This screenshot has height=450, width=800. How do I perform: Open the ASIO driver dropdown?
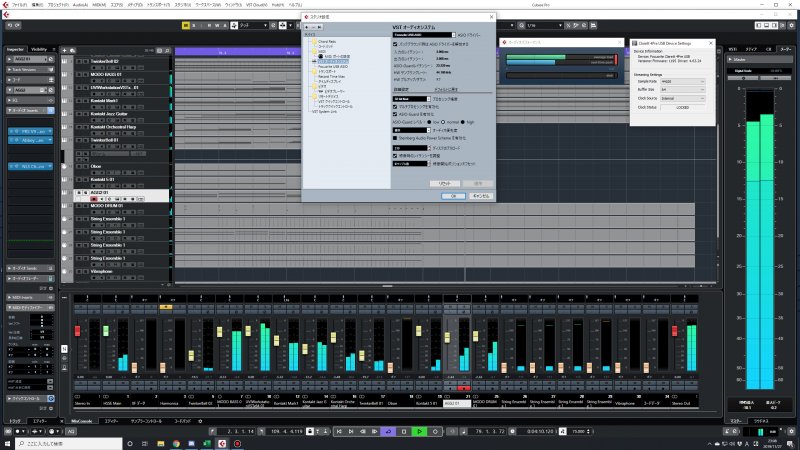[418, 32]
